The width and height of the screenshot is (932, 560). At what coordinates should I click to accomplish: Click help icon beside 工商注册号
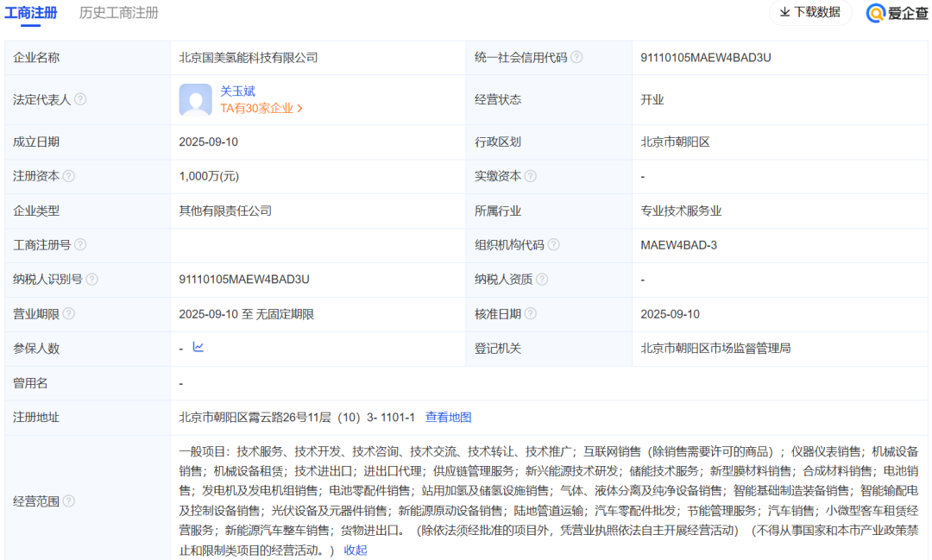pyautogui.click(x=80, y=245)
